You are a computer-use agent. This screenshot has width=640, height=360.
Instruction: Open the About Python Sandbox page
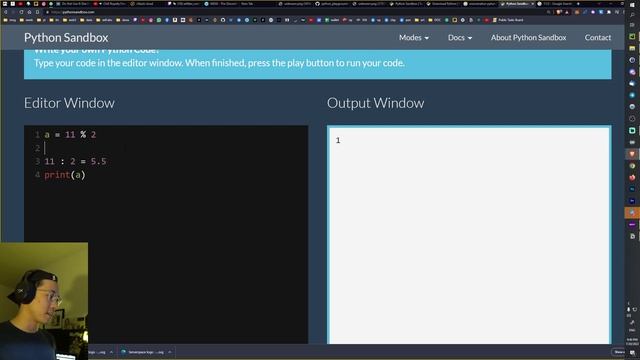(x=528, y=38)
